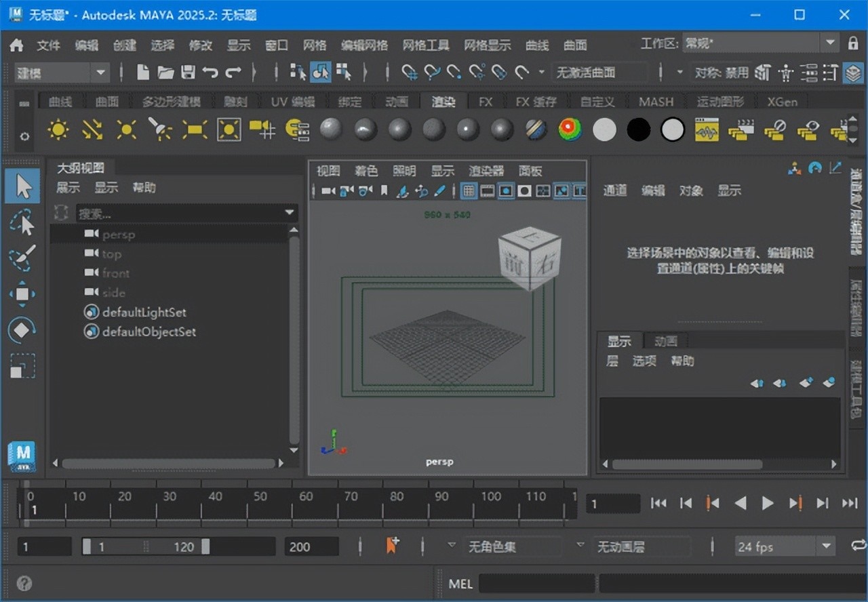This screenshot has height=602, width=868.
Task: Click the Save Scene floppy icon
Action: tap(188, 73)
